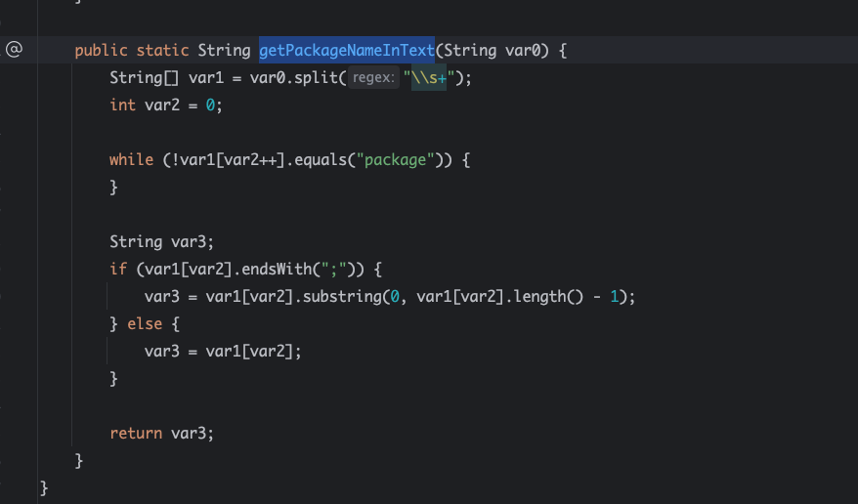Click the substring method call
Viewport: 858px width, 504px height.
pyautogui.click(x=342, y=296)
